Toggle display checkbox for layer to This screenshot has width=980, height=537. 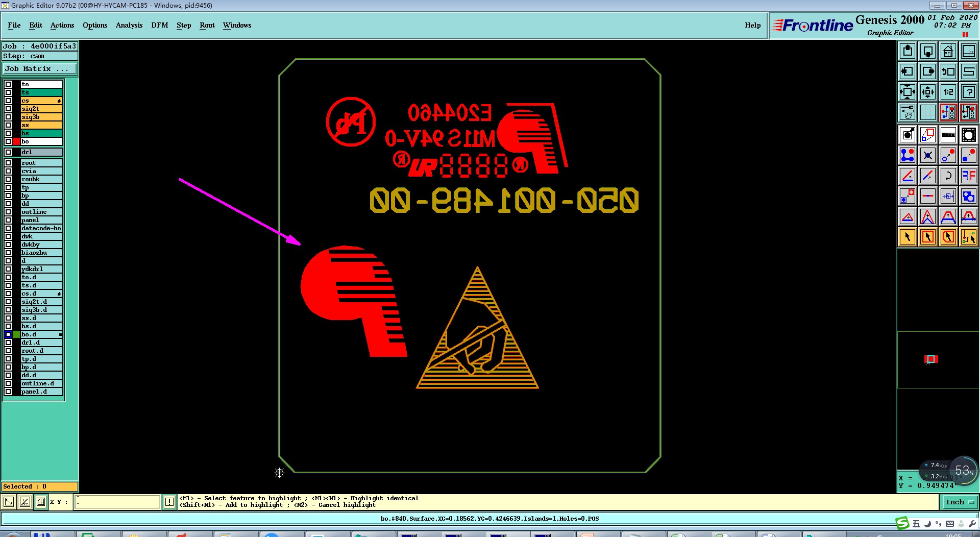click(8, 84)
